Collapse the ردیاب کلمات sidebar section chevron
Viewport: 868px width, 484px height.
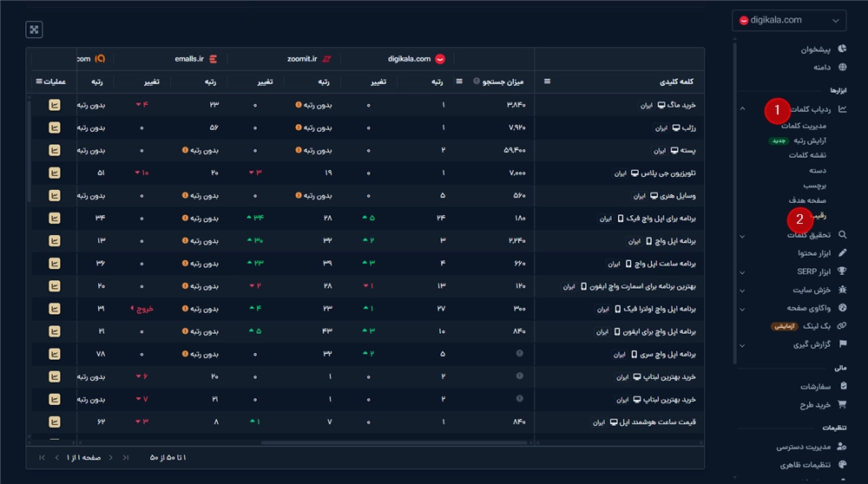coord(742,109)
